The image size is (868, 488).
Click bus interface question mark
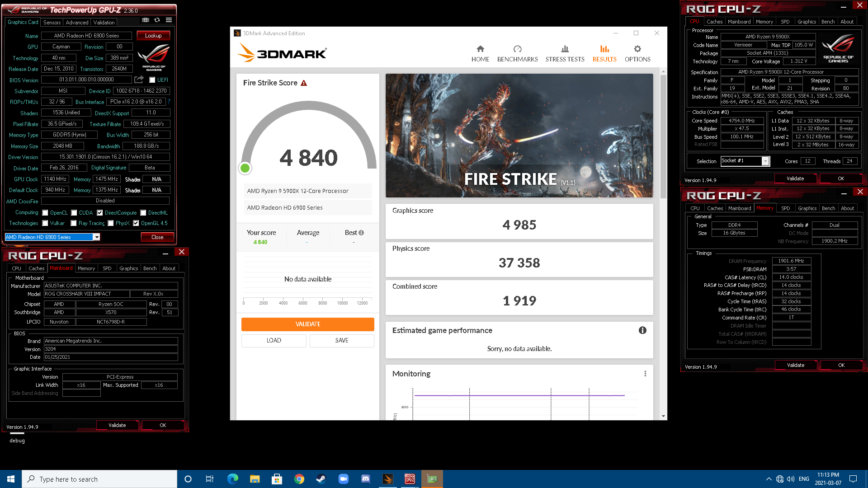(x=169, y=102)
